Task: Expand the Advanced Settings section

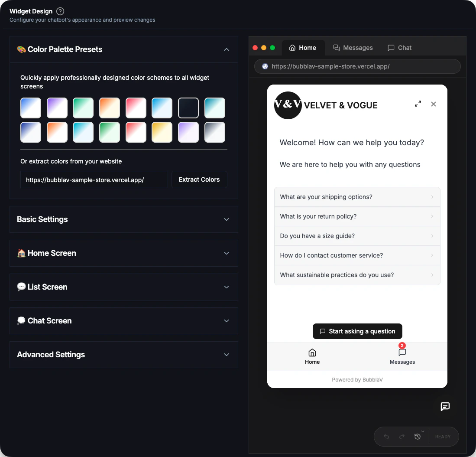Action: click(x=124, y=355)
